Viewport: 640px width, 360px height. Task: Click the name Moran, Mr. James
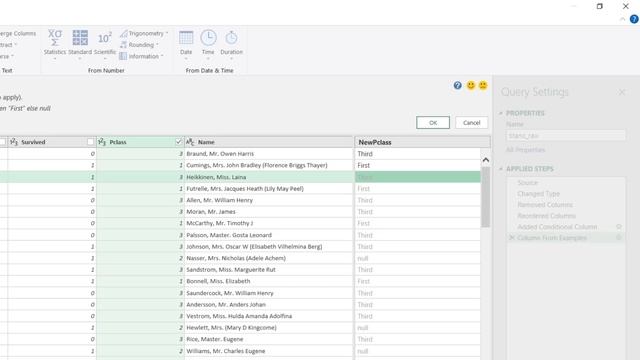(x=211, y=212)
